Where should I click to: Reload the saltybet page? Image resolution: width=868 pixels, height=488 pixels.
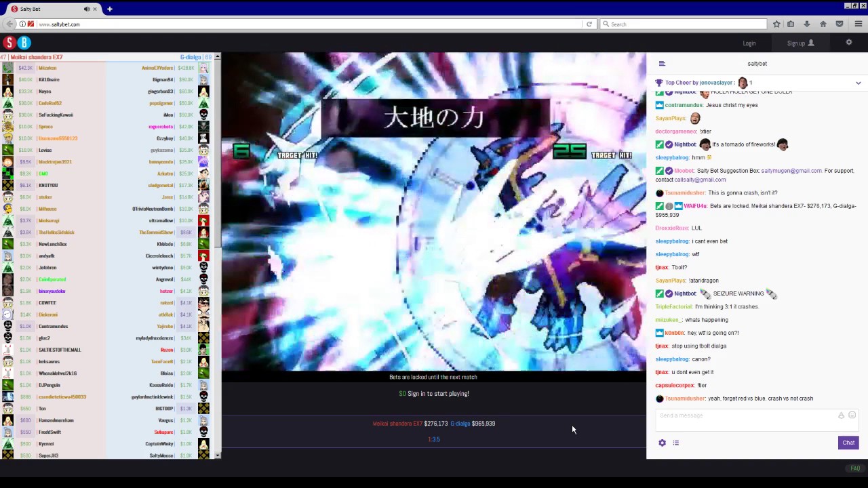click(589, 24)
